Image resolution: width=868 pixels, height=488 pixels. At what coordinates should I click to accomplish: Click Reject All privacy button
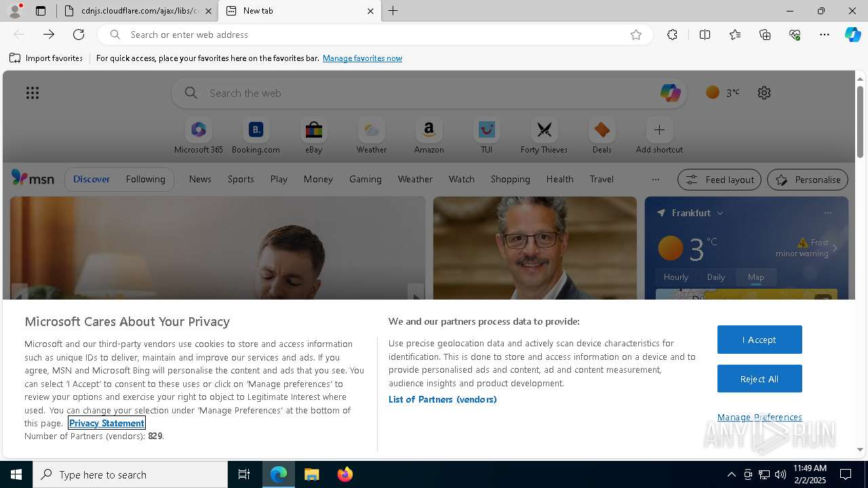click(x=759, y=379)
